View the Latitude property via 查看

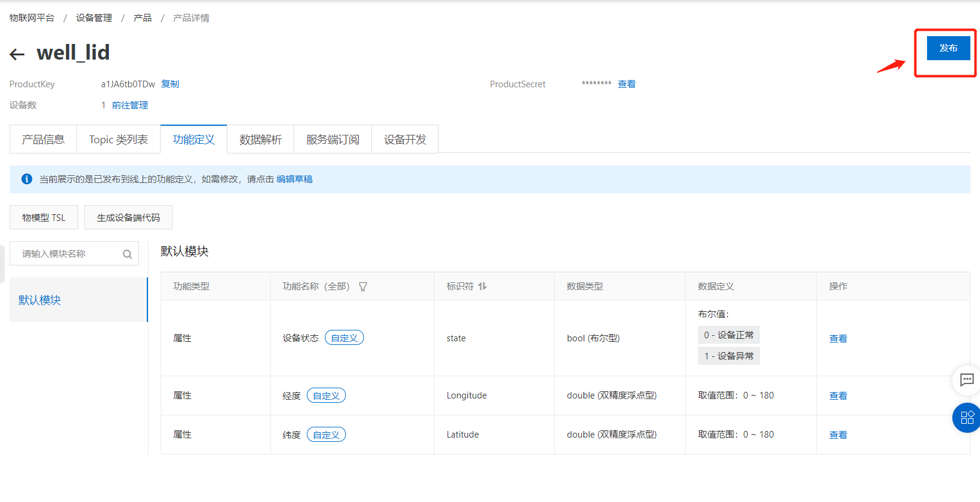838,435
